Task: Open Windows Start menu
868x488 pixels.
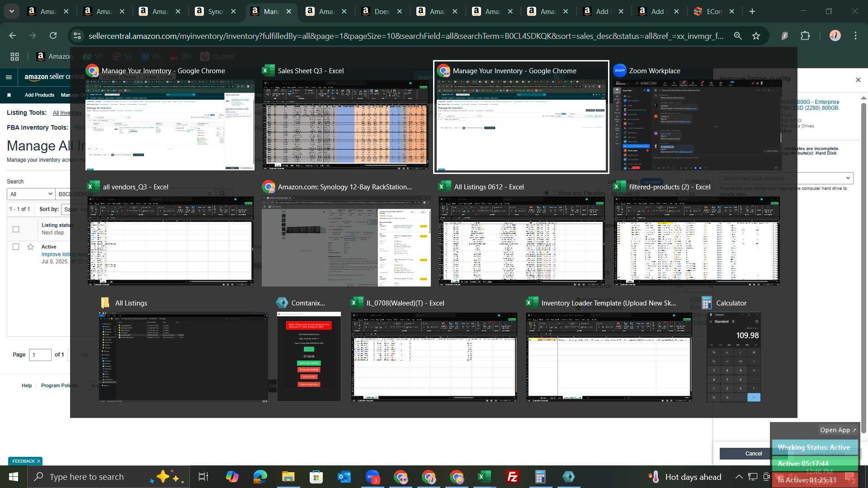Action: [13, 477]
